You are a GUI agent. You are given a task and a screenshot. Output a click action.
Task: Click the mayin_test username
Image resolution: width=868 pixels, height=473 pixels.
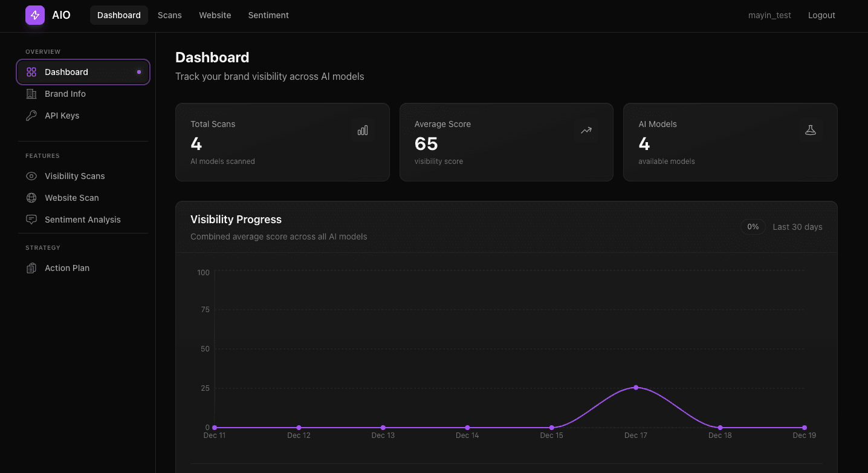pos(769,15)
